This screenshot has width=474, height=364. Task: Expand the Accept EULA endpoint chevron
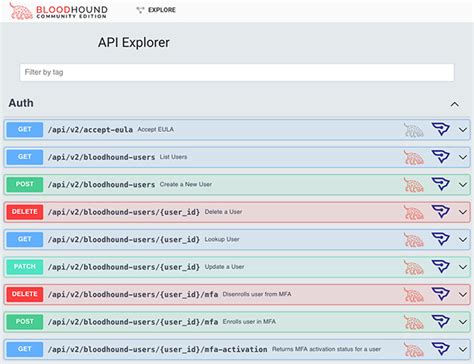tap(463, 130)
